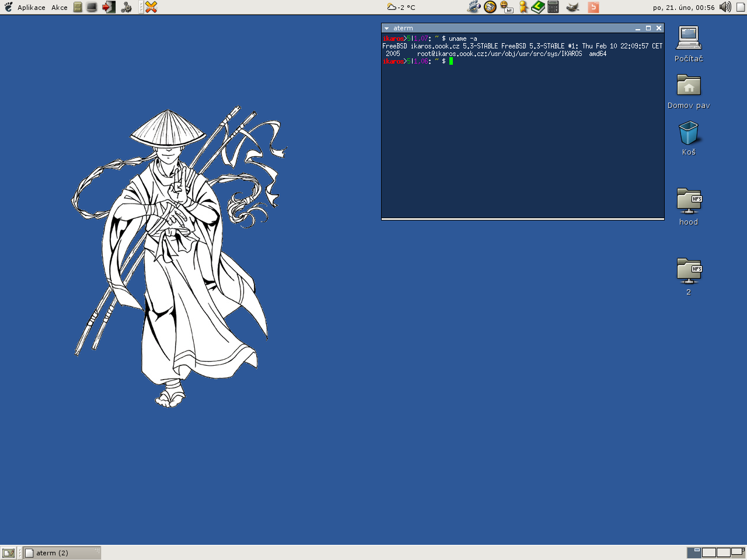Open the green dictionary book launcher
Image resolution: width=747 pixels, height=560 pixels.
(537, 7)
